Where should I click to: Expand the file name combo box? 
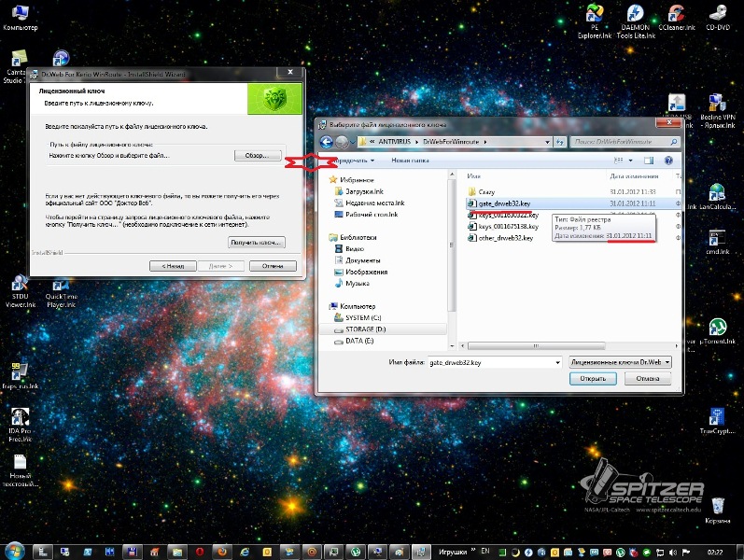tap(555, 361)
